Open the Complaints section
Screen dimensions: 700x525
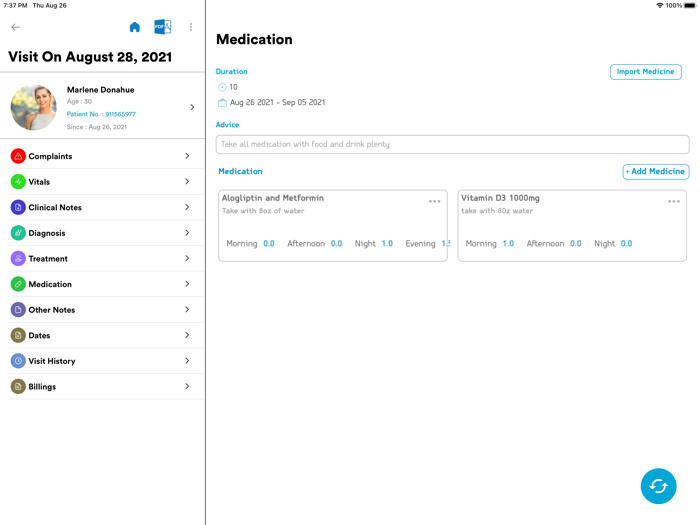click(106, 156)
